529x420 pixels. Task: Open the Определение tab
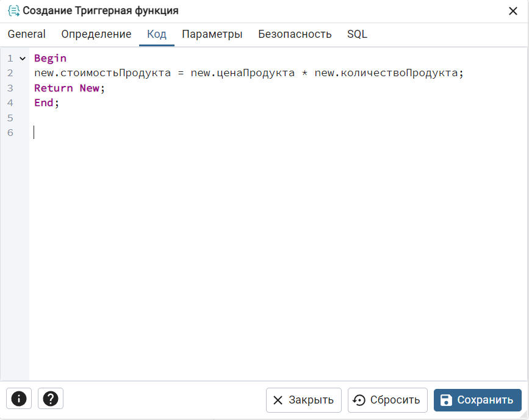tap(96, 34)
